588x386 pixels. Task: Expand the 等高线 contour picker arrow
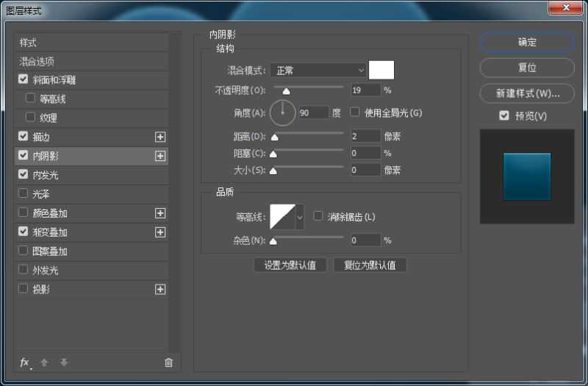coord(300,217)
